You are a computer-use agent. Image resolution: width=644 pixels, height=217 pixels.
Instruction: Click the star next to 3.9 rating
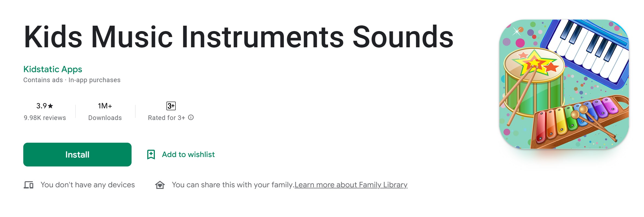point(50,106)
